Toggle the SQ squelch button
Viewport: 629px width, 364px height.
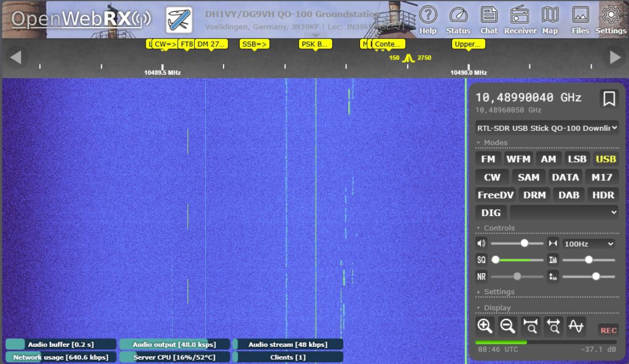[x=481, y=260]
